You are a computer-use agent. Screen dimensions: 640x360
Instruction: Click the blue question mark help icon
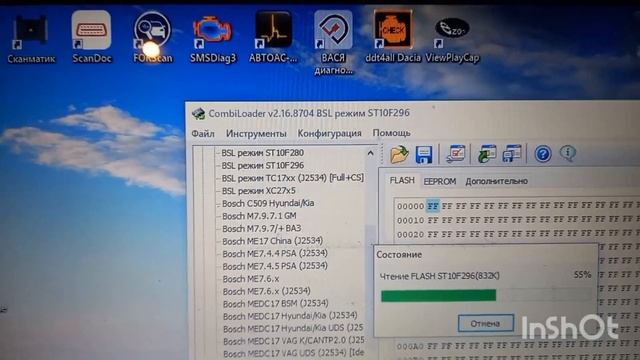point(543,154)
